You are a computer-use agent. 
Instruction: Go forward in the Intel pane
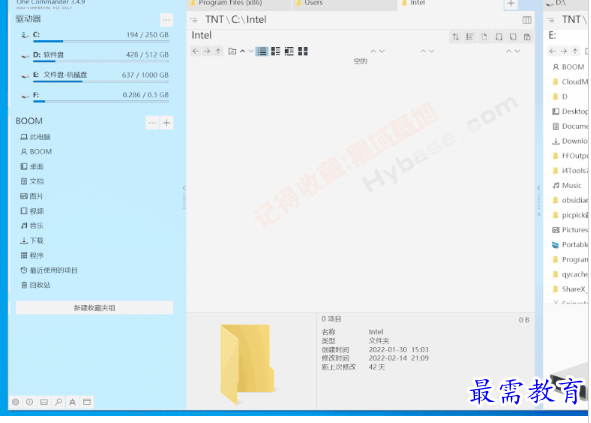pos(207,51)
